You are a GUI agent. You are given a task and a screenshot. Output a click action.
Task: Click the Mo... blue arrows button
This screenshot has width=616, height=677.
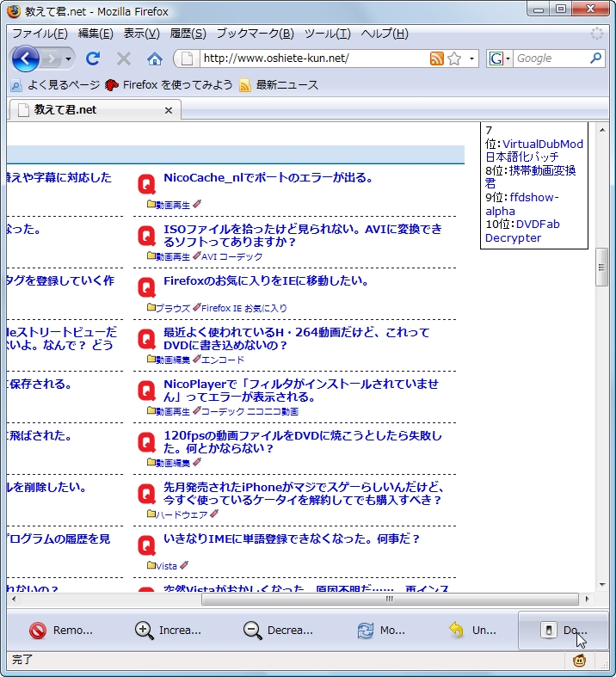[381, 631]
